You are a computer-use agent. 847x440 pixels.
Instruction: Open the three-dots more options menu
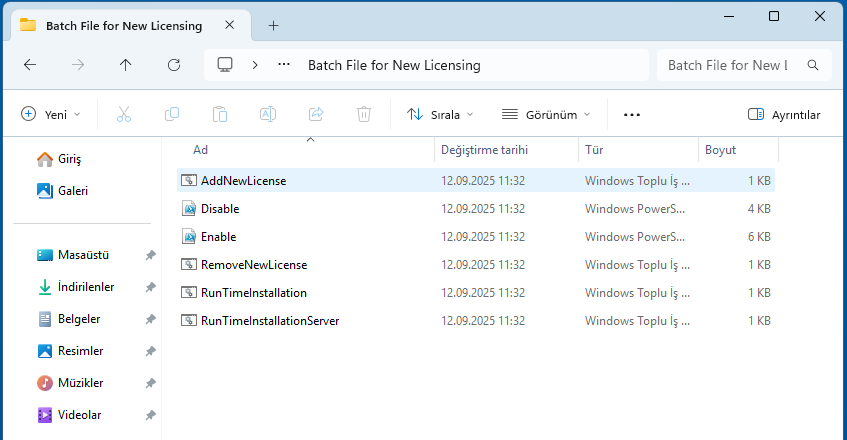[631, 115]
